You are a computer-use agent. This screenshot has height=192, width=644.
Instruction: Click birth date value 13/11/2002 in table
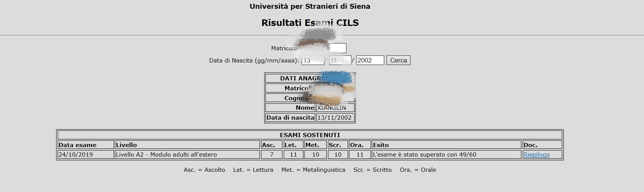334,118
